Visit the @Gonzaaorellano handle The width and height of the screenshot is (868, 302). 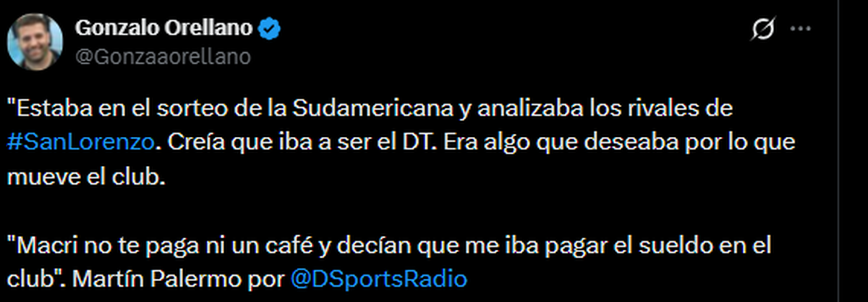pos(163,57)
